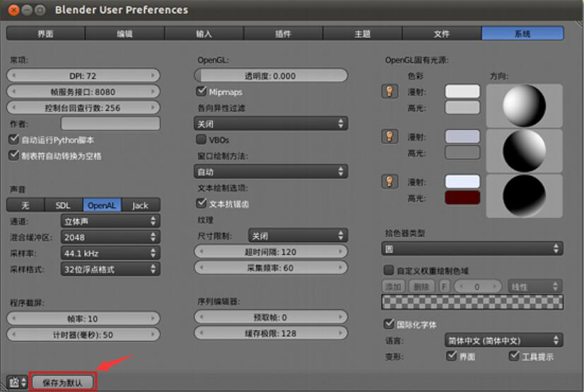Toggle the 工具提示 translation checkbox
584x392 pixels.
[x=514, y=356]
